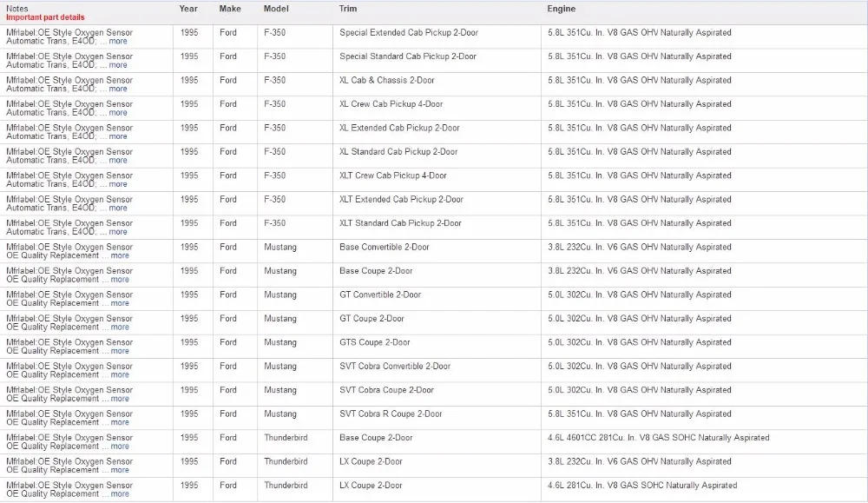
Task: Select 'XL Cab & Chassis 2-Door' trim cell
Action: click(387, 80)
